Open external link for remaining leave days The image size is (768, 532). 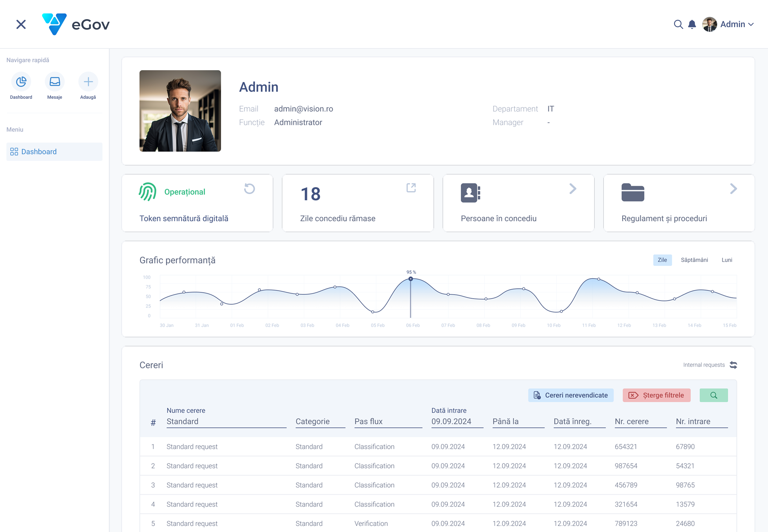(x=411, y=188)
